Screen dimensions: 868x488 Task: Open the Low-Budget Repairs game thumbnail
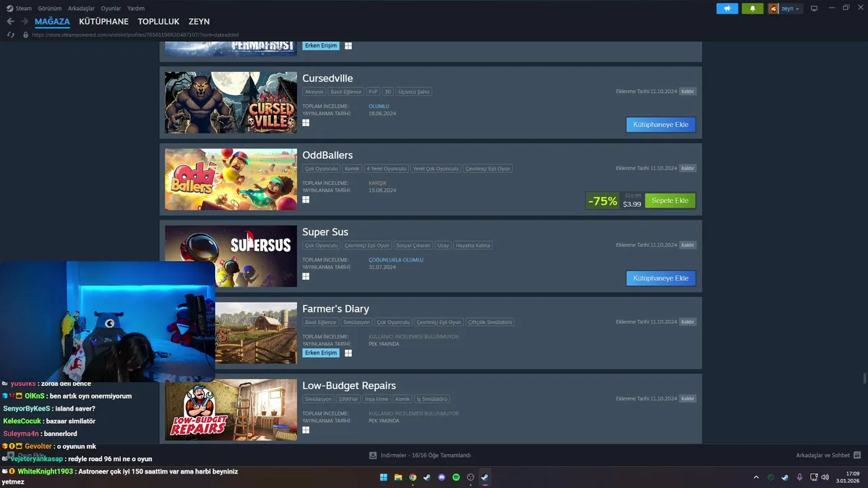(x=231, y=410)
